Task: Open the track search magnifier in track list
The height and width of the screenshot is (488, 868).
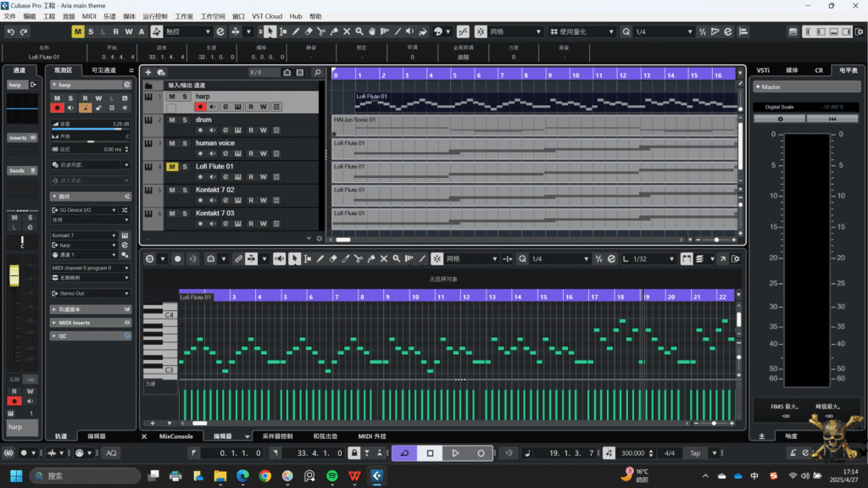Action: [x=317, y=73]
